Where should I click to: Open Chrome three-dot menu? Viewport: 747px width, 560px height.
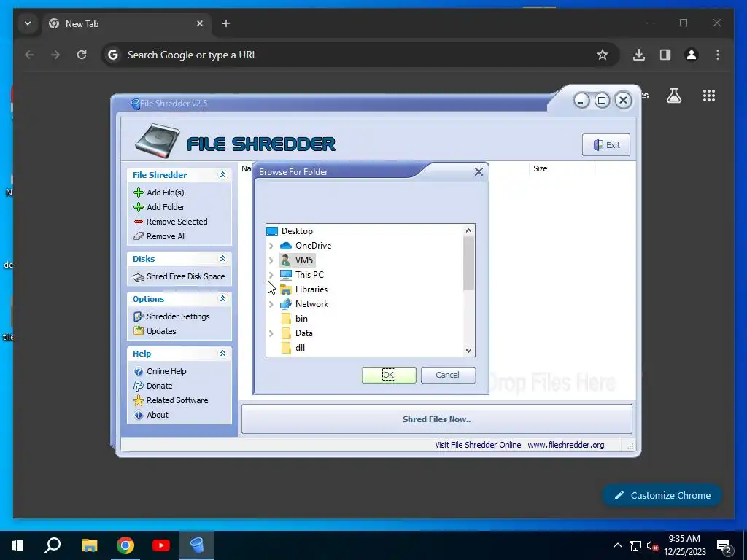[718, 55]
